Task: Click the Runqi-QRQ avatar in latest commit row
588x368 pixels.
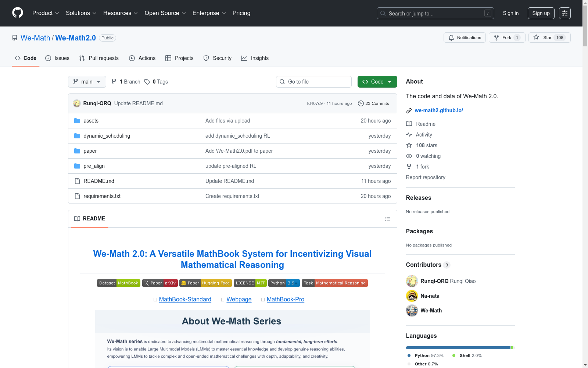Action: pyautogui.click(x=77, y=103)
